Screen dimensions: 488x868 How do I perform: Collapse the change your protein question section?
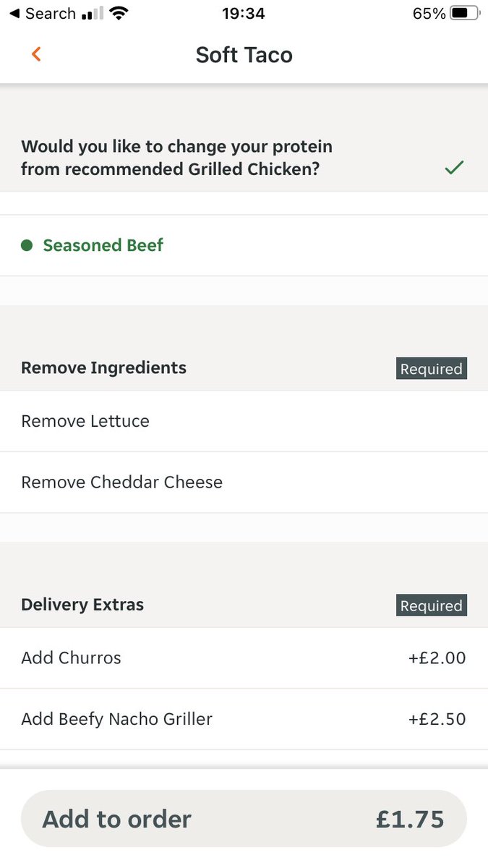(x=176, y=158)
